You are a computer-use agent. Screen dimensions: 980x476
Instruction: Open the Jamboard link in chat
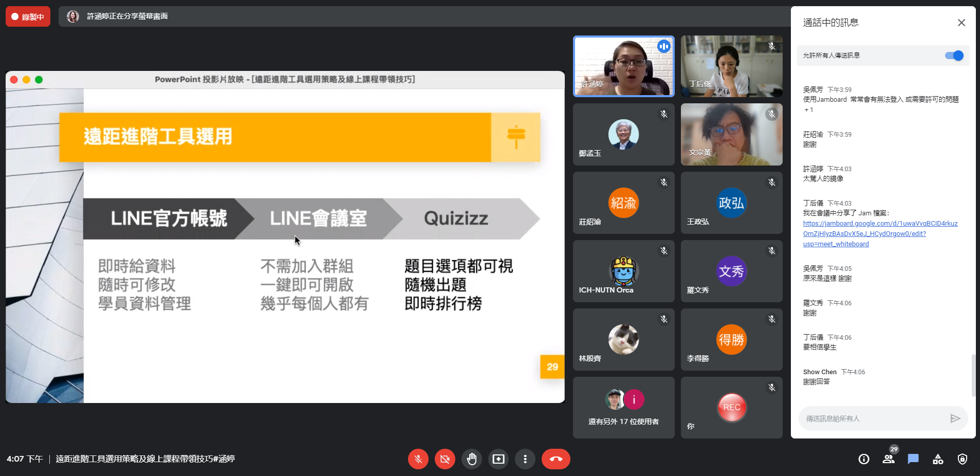pyautogui.click(x=880, y=234)
